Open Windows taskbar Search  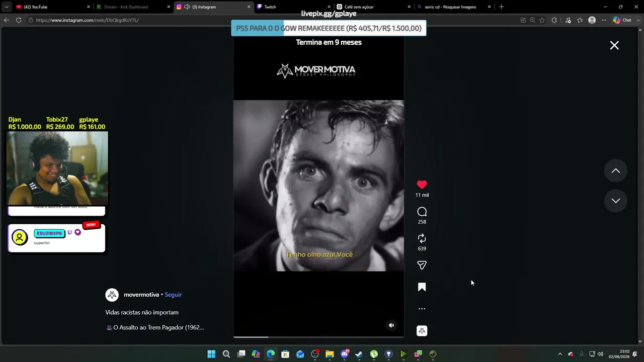[x=226, y=354]
